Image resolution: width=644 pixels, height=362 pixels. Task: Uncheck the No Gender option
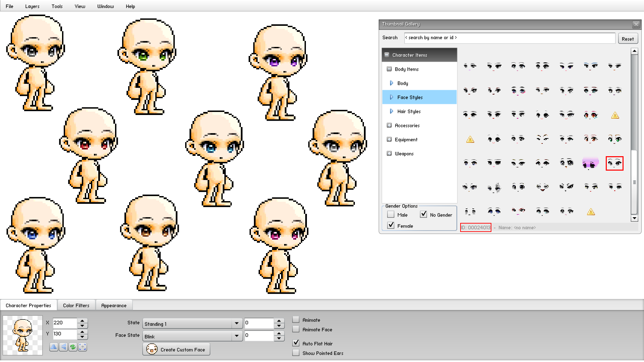click(x=424, y=215)
